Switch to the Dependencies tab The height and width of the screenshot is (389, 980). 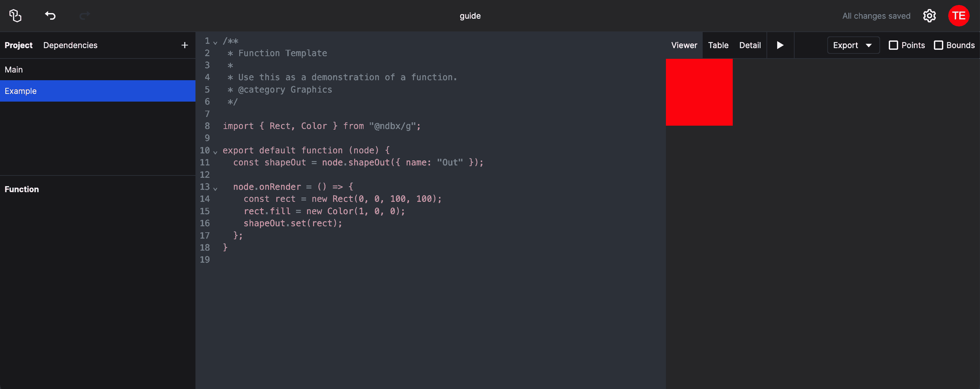[71, 45]
